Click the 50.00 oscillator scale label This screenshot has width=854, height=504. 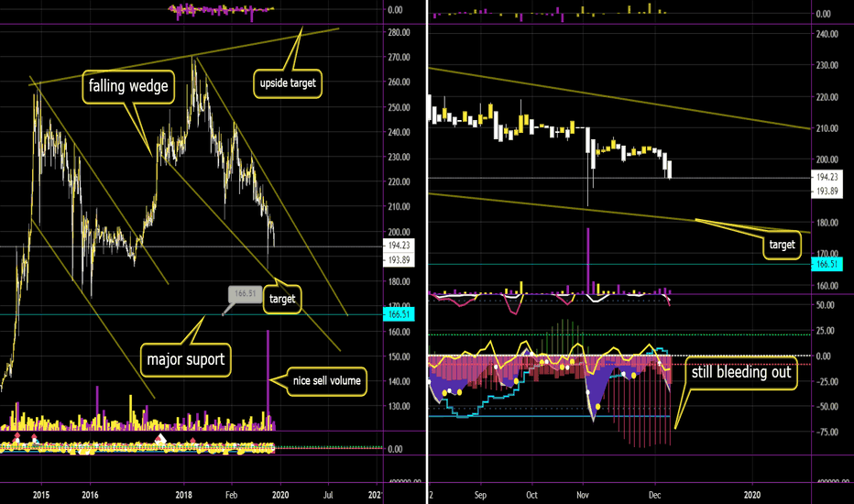coord(825,305)
